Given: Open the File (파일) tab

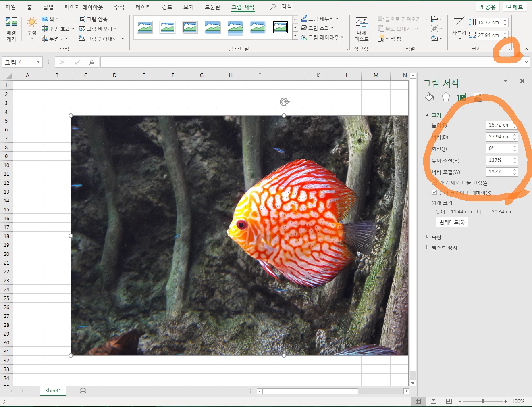Looking at the screenshot, I should (10, 7).
